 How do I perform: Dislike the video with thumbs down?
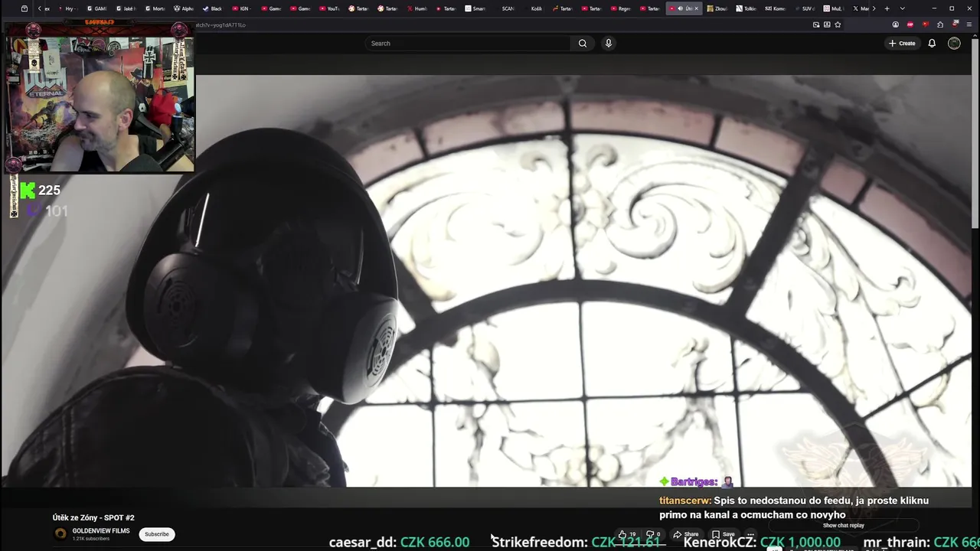[x=653, y=534]
